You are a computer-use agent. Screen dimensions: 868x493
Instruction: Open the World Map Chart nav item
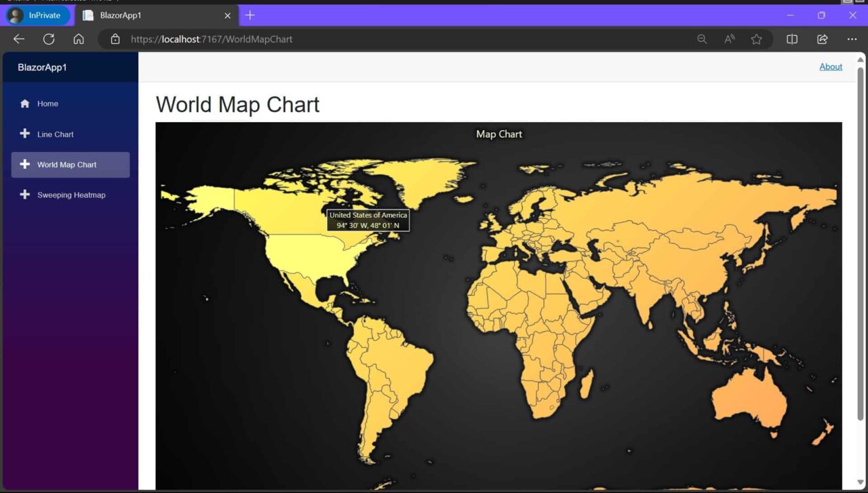point(71,165)
